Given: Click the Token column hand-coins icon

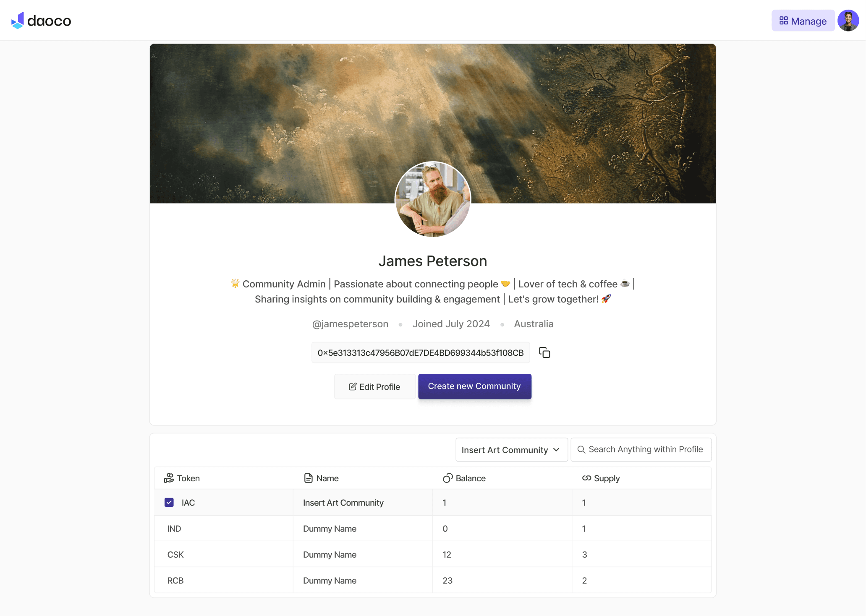Looking at the screenshot, I should click(x=169, y=478).
